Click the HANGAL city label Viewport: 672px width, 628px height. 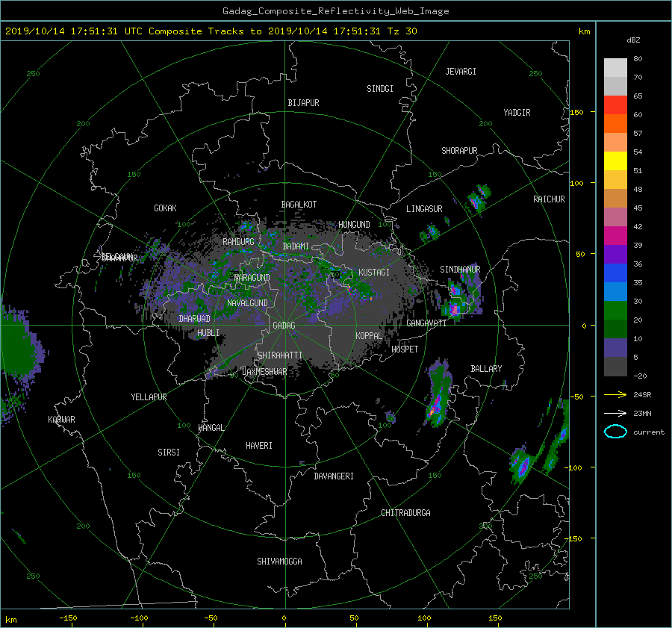click(211, 428)
